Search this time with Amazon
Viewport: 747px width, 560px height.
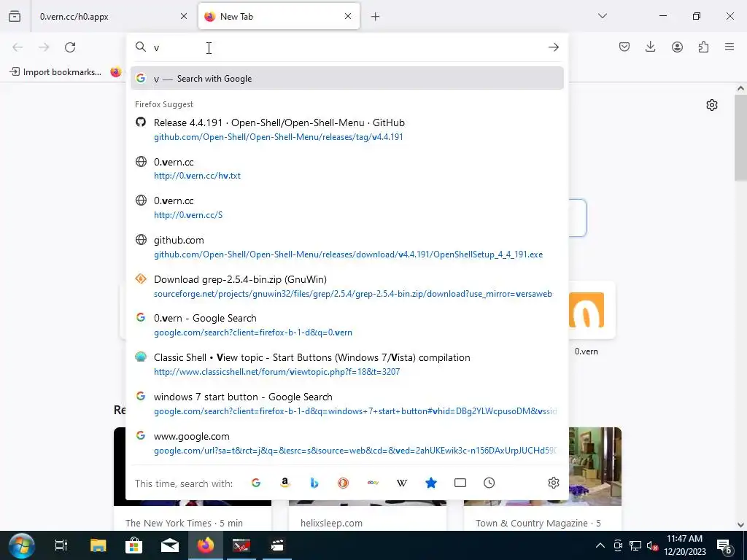pos(285,483)
